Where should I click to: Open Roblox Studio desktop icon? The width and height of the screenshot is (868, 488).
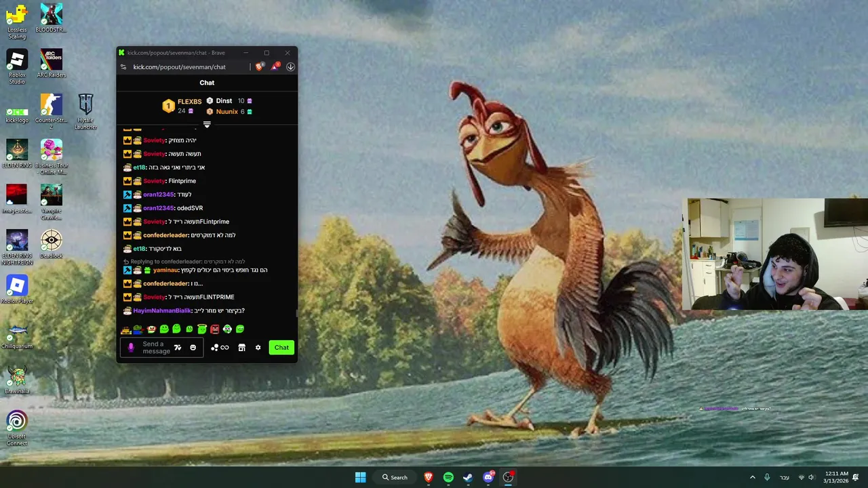tap(17, 67)
